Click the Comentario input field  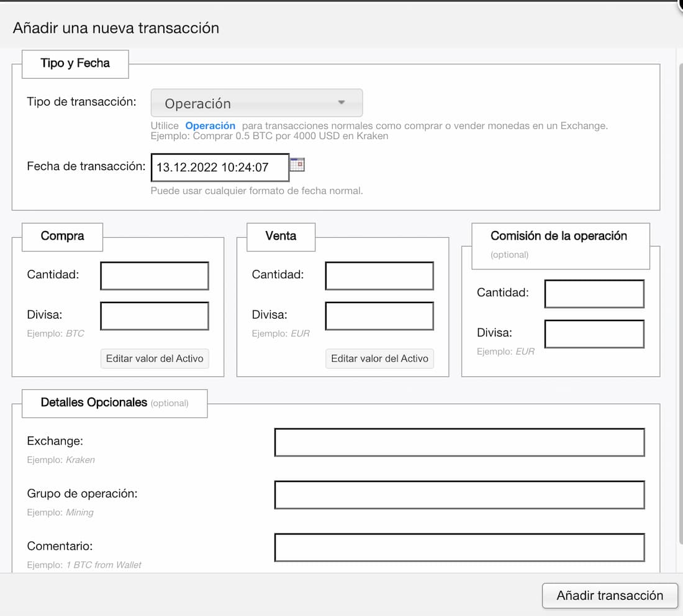pos(459,547)
